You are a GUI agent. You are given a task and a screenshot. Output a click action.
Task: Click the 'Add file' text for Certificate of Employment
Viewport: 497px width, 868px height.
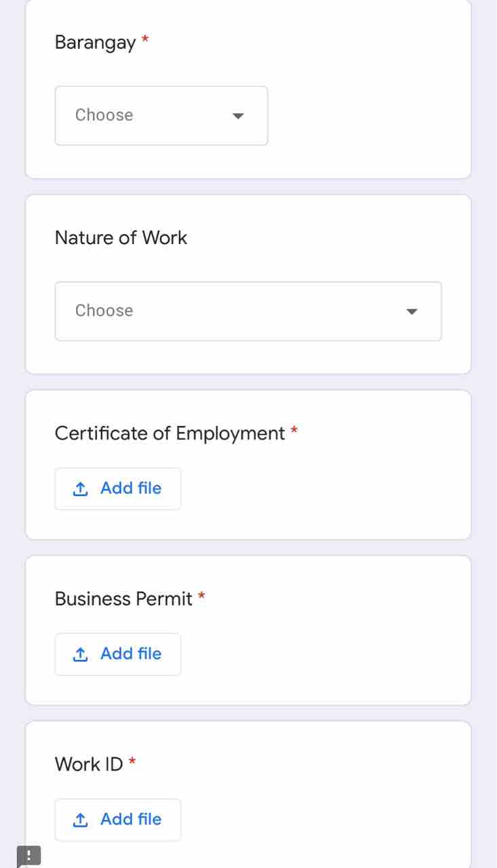131,488
